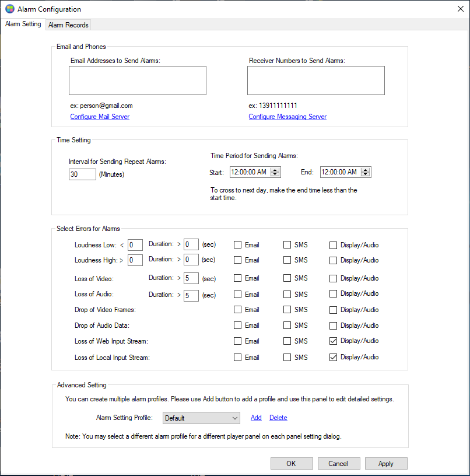Click the Alarm Configuration app icon
This screenshot has height=476, width=470.
coord(10,9)
